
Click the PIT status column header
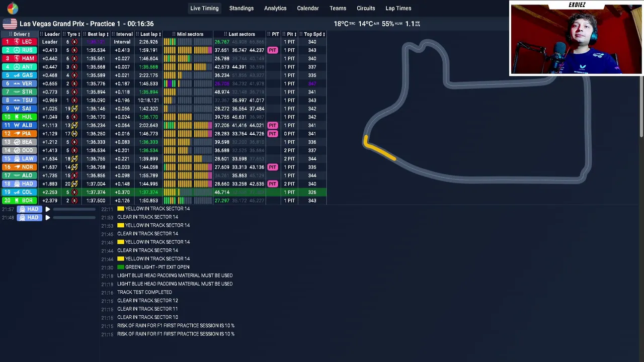point(275,34)
